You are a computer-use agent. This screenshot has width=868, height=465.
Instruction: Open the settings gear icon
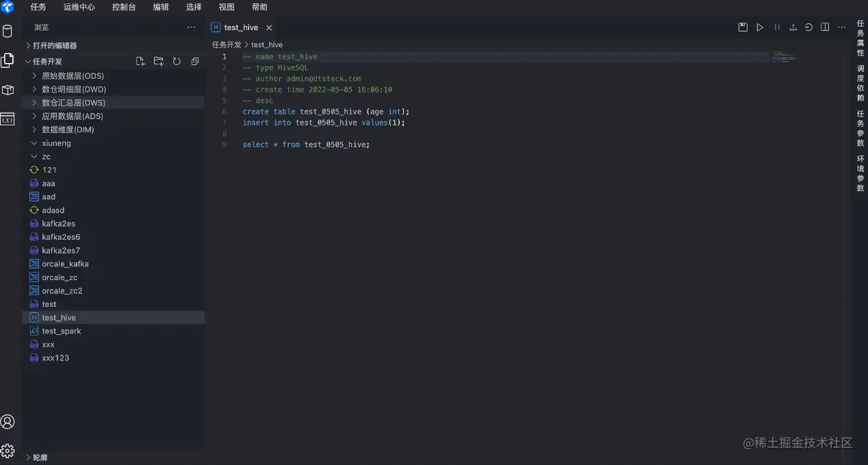(x=8, y=451)
